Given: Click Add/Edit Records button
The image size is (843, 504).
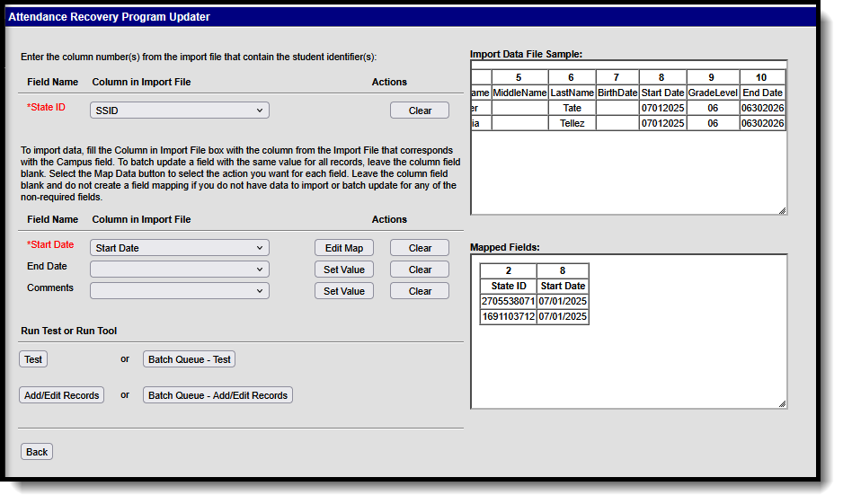Looking at the screenshot, I should point(62,395).
